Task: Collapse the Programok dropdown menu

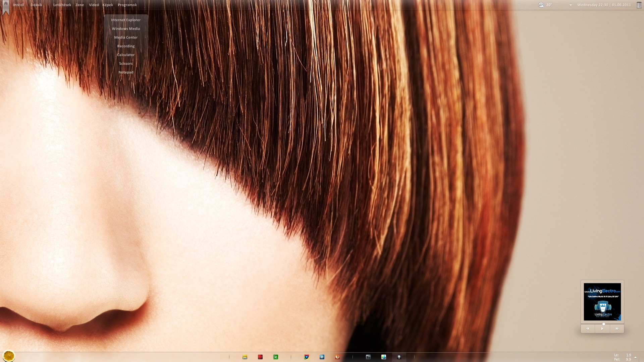Action: [127, 5]
